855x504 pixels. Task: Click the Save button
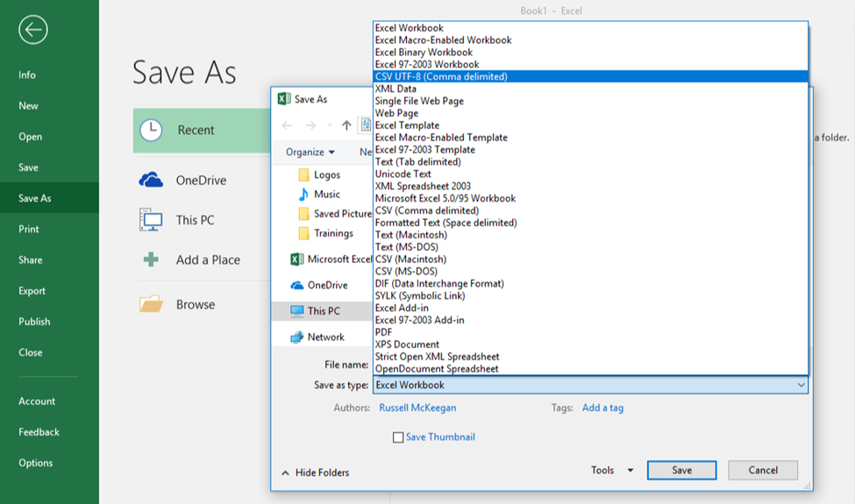681,470
